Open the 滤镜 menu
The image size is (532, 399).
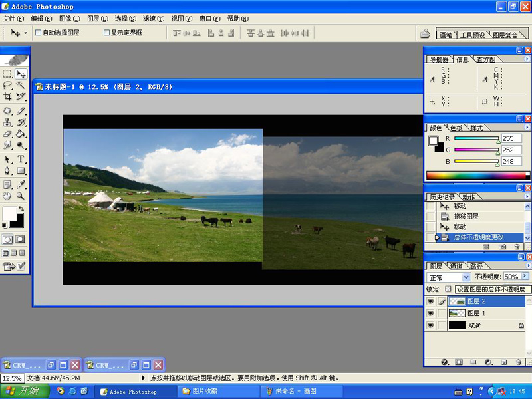click(x=154, y=19)
